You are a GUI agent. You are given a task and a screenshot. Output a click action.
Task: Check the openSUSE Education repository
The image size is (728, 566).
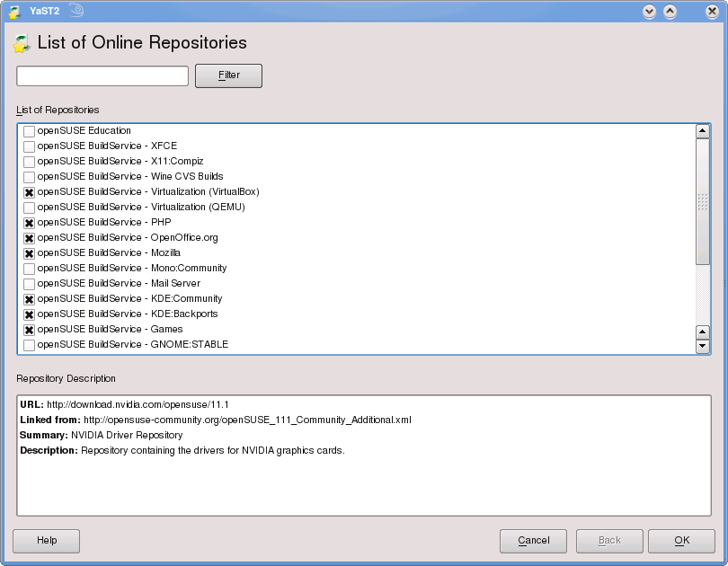coord(29,131)
